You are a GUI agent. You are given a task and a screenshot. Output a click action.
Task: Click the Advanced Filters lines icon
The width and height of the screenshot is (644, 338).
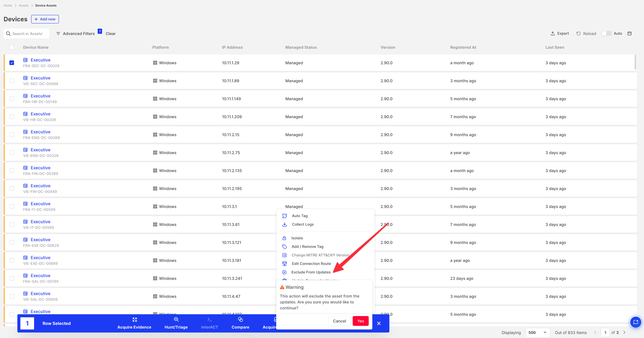click(58, 33)
